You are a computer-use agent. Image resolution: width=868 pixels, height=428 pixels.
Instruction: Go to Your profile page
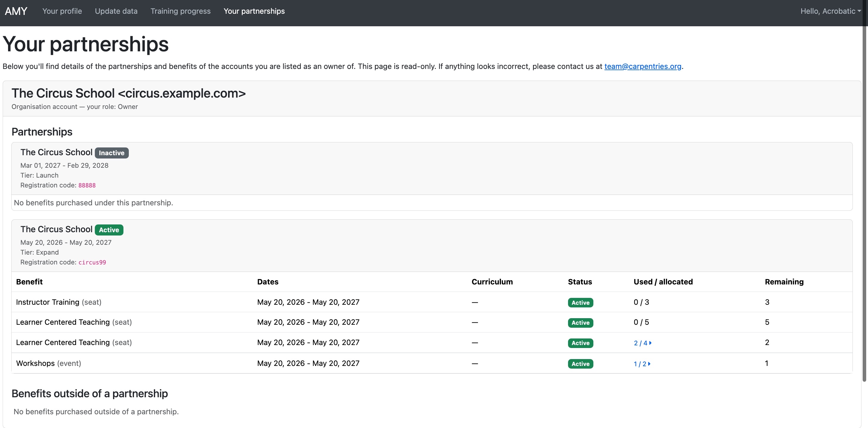tap(62, 11)
